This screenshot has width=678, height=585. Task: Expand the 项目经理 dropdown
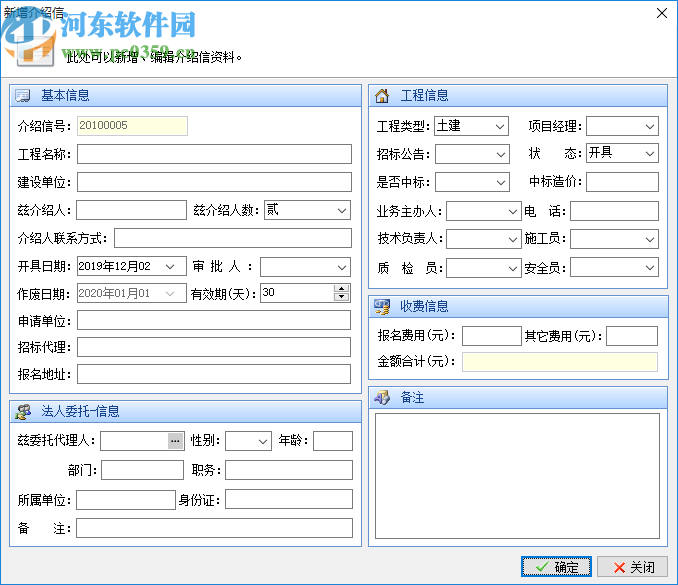(x=622, y=126)
